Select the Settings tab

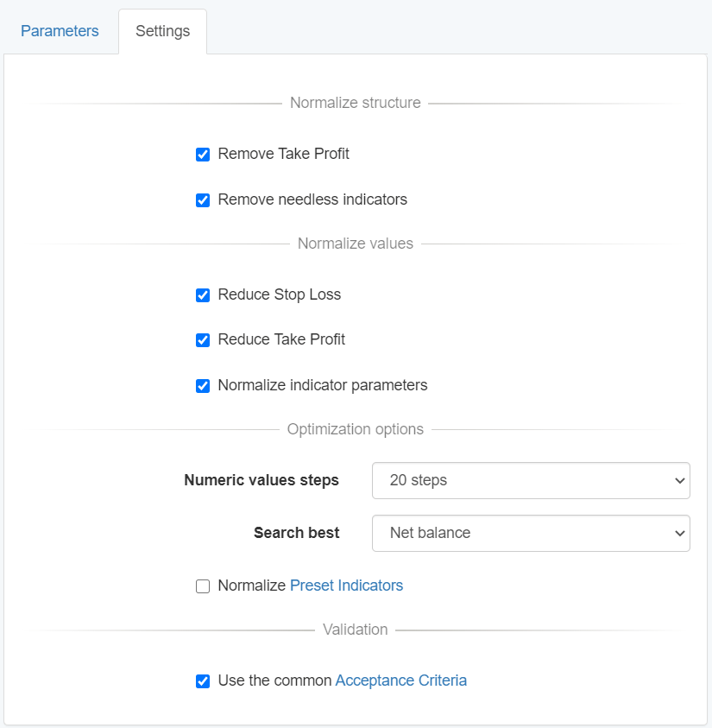coord(162,31)
